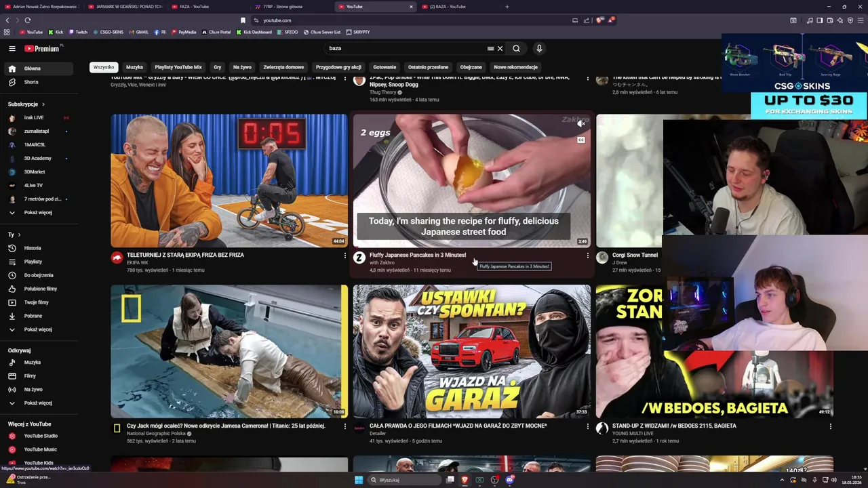Click the YouTube Premium logo
868x488 pixels.
[43, 48]
